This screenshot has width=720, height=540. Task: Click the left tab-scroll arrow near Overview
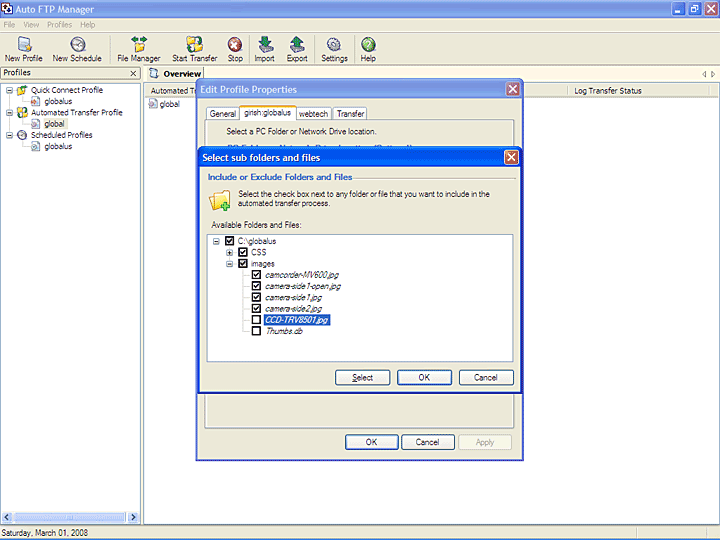pyautogui.click(x=704, y=74)
